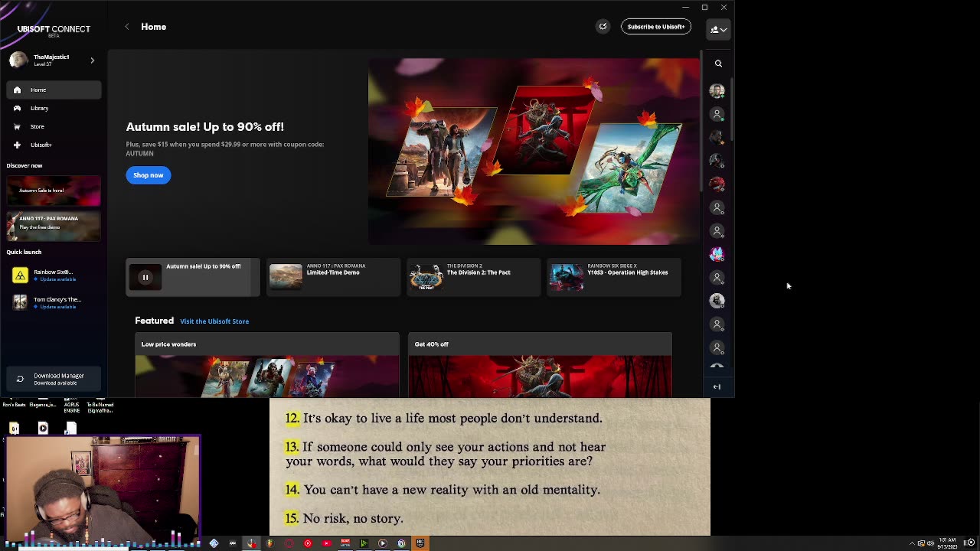Click the Home house icon

(17, 90)
